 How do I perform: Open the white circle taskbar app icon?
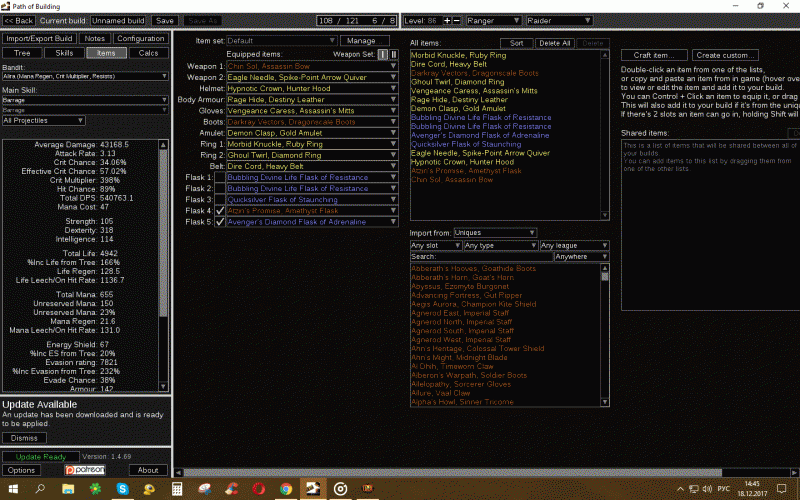click(x=340, y=489)
